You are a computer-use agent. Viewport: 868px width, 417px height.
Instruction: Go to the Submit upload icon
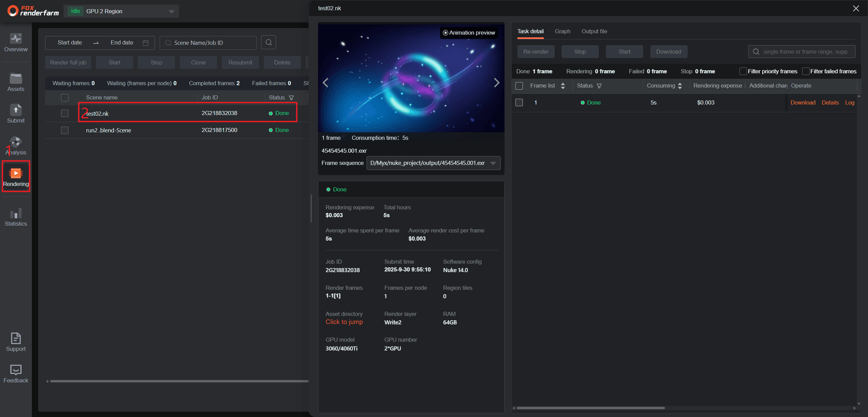pos(16,110)
